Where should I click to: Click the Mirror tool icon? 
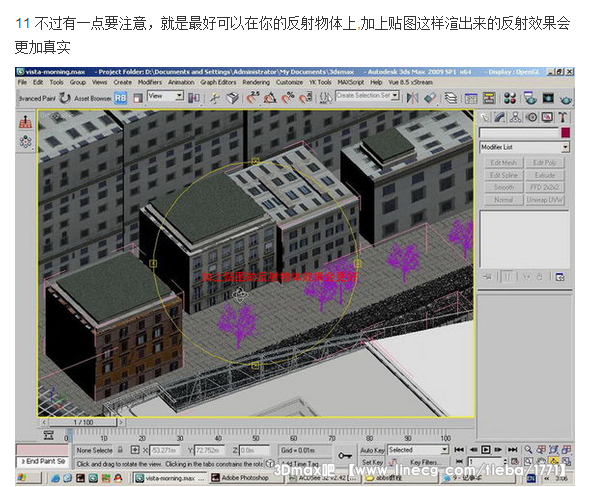(x=412, y=98)
